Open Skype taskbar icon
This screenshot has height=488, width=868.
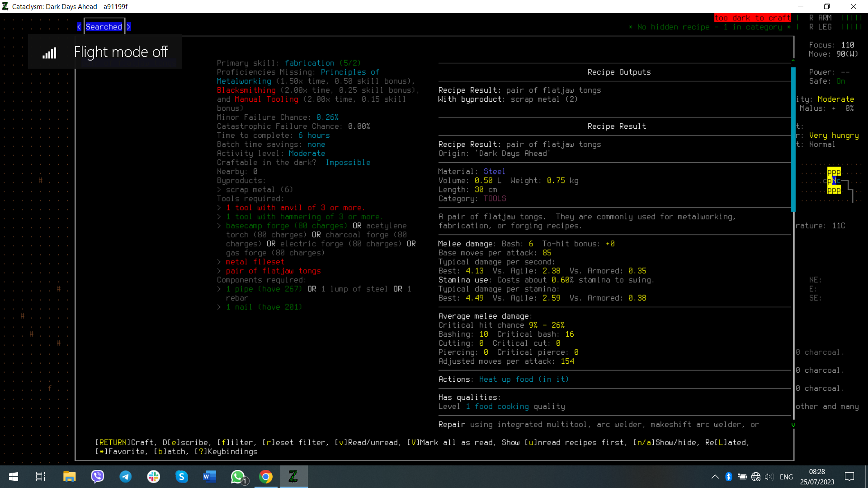click(182, 477)
